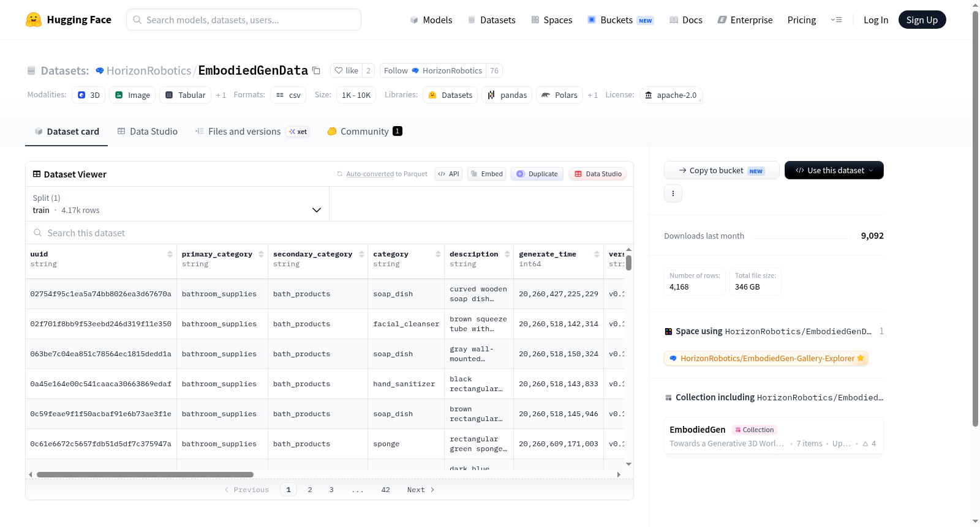Switch to the Data Studio tab
Screen dimensions: 980x527
pyautogui.click(x=147, y=131)
